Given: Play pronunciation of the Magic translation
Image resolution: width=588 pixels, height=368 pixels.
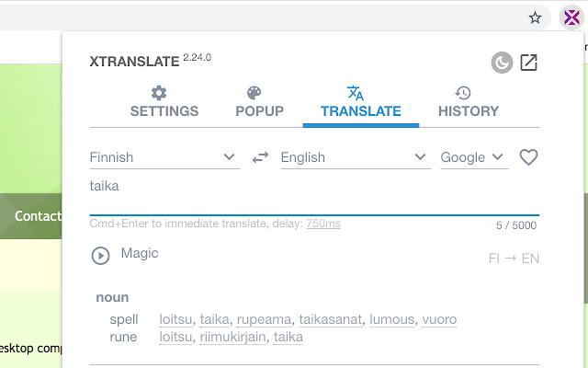Looking at the screenshot, I should tap(100, 255).
